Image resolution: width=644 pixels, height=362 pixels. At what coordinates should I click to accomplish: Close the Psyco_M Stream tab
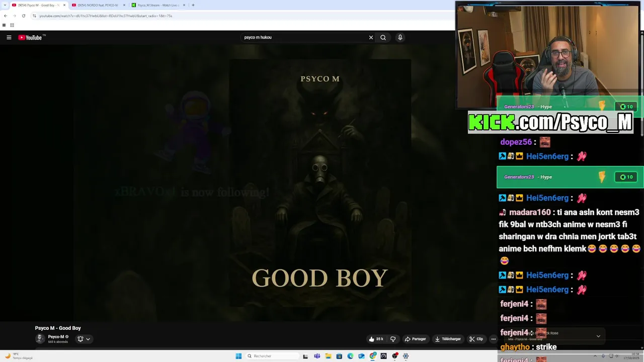184,5
